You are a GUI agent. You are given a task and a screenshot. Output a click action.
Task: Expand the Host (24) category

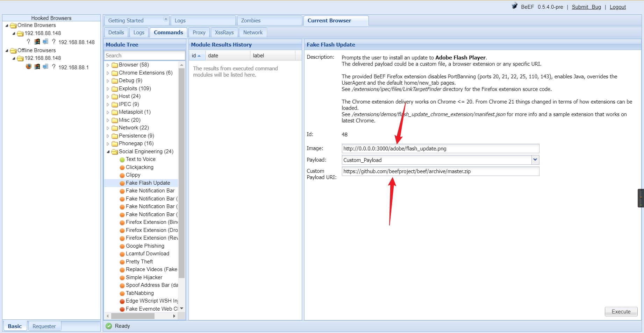tap(108, 97)
